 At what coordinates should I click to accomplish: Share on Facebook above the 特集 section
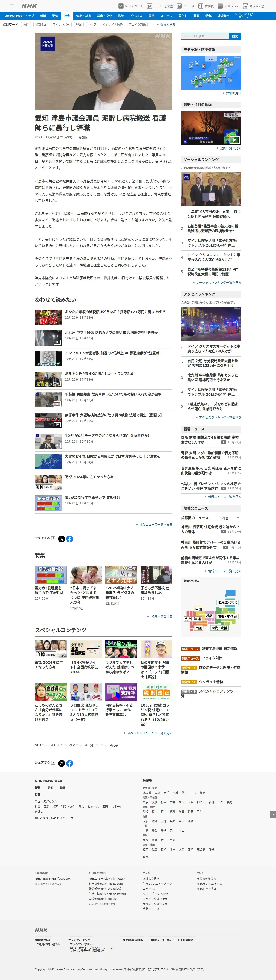pyautogui.click(x=70, y=539)
